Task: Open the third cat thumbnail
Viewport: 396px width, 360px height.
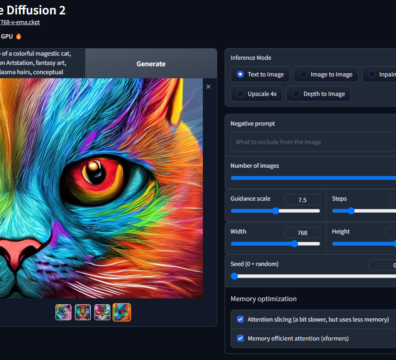Action: click(x=102, y=312)
